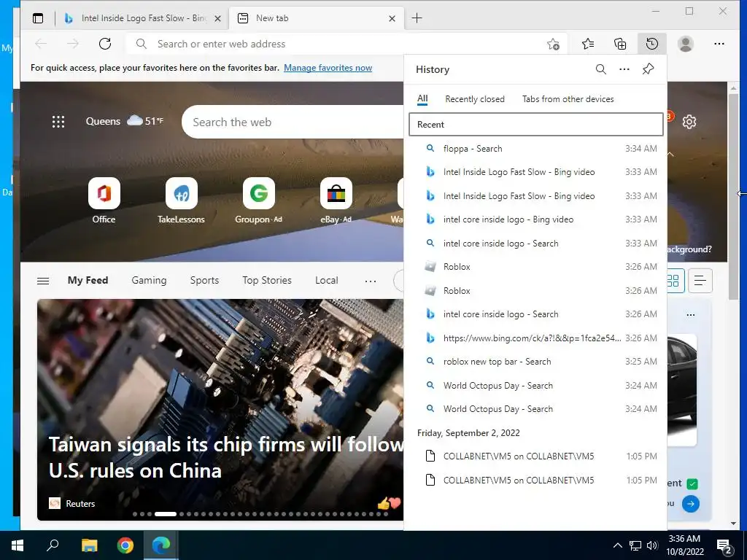Click the Manage favorites now link
Image resolution: width=747 pixels, height=560 pixels.
(x=328, y=68)
